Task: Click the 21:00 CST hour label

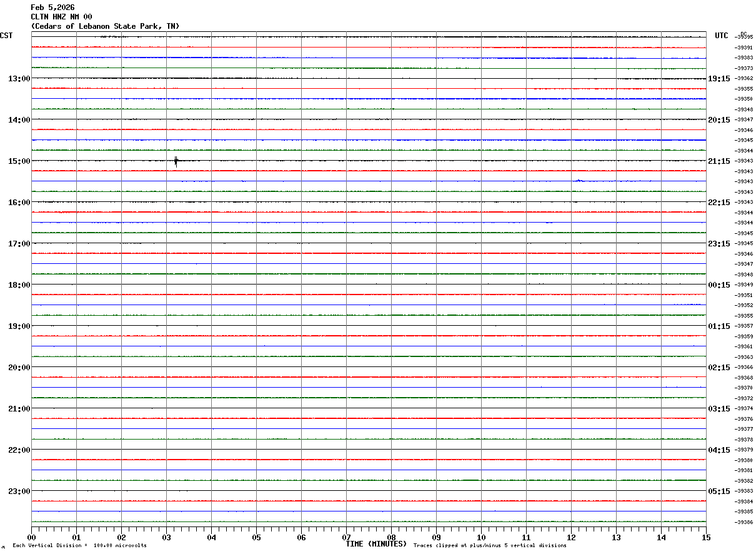Action: click(19, 409)
